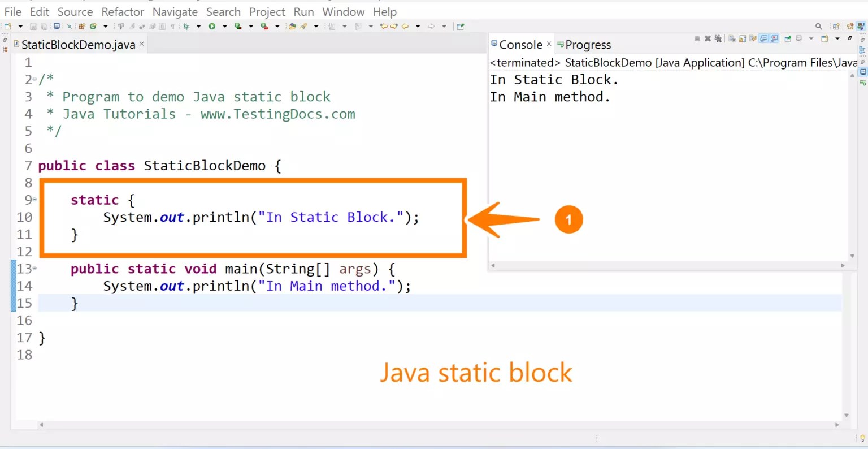Click the Display Selected Console monitor button
Image resolution: width=868 pixels, height=449 pixels.
click(x=798, y=38)
